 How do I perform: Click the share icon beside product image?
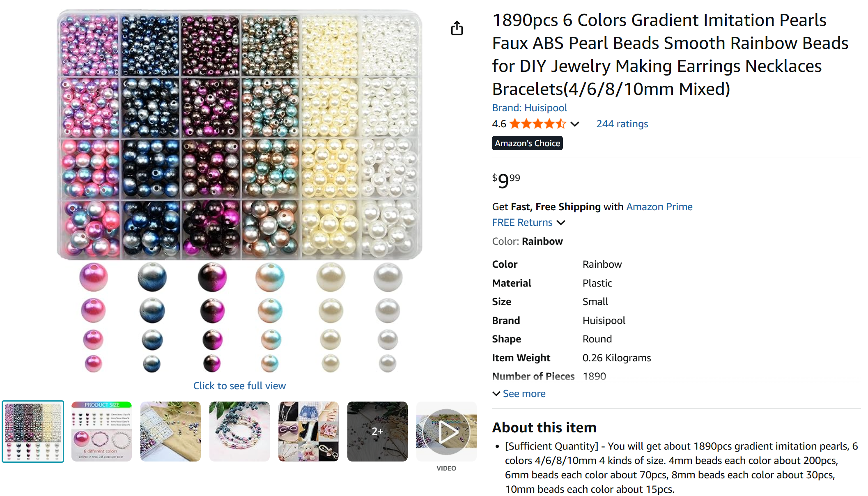(x=457, y=28)
